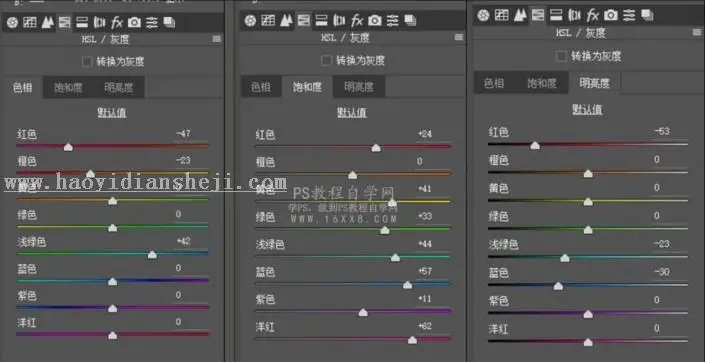705x362 pixels.
Task: Open the HSL panel menu in Luminance-tab panel
Action: coord(697,32)
